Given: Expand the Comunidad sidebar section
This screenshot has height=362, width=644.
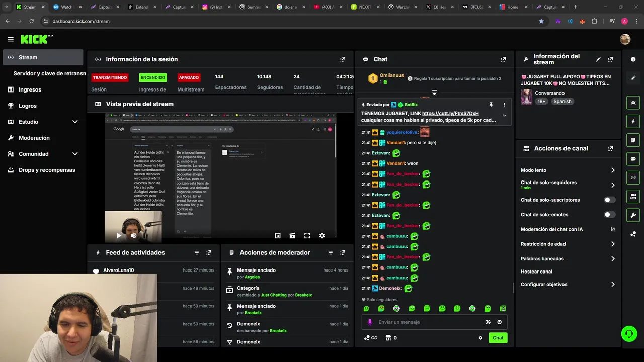Looking at the screenshot, I should point(75,154).
